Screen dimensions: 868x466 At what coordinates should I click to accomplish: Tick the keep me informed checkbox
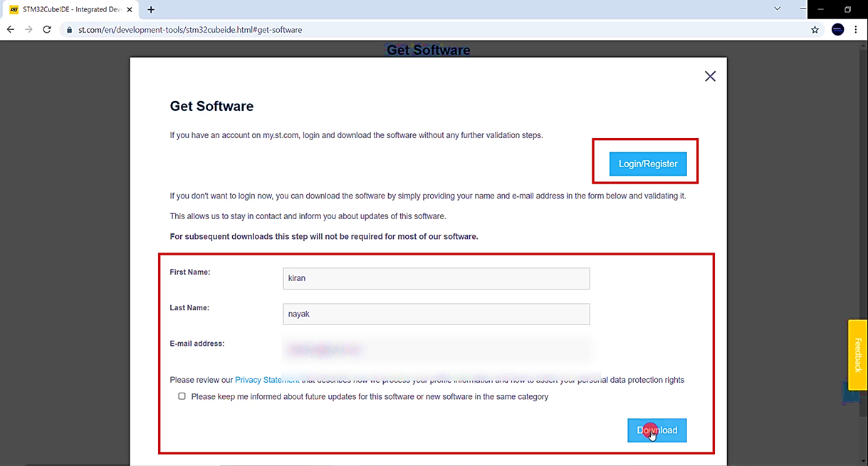pyautogui.click(x=182, y=396)
